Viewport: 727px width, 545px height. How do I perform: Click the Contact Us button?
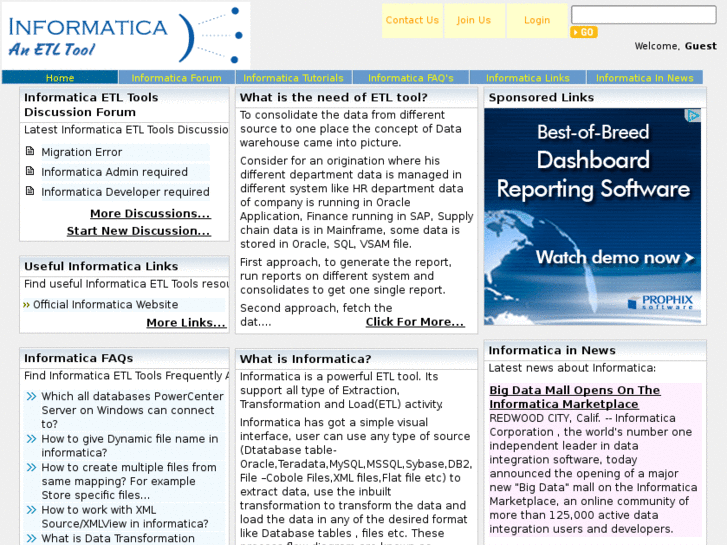(x=412, y=20)
